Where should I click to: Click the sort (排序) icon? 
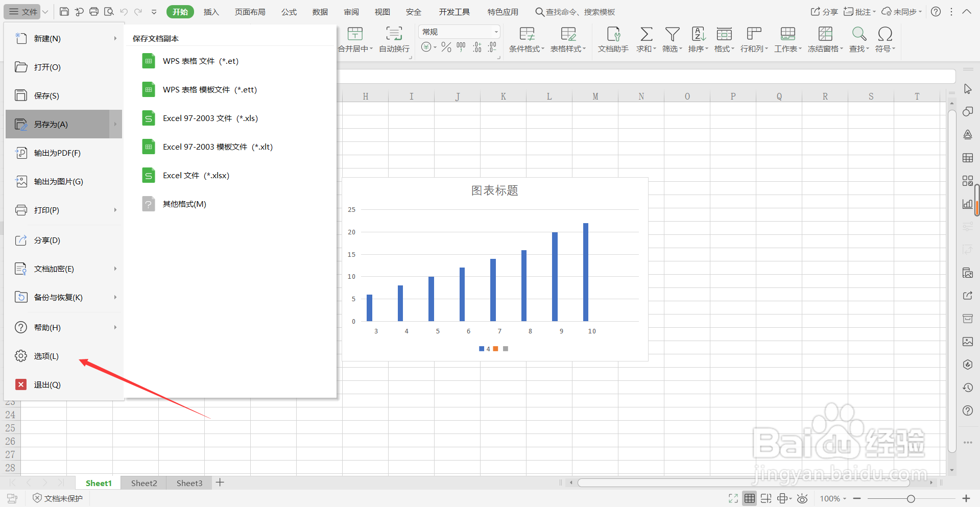(x=698, y=34)
